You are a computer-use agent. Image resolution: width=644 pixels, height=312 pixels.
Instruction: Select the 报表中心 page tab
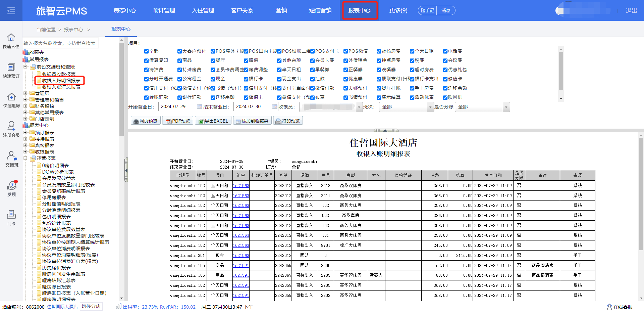121,29
